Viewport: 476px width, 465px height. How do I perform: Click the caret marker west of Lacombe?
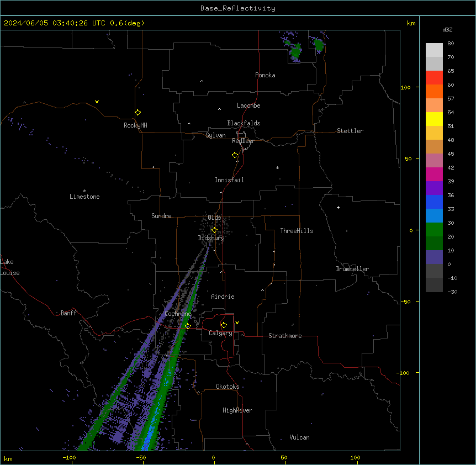(219, 109)
